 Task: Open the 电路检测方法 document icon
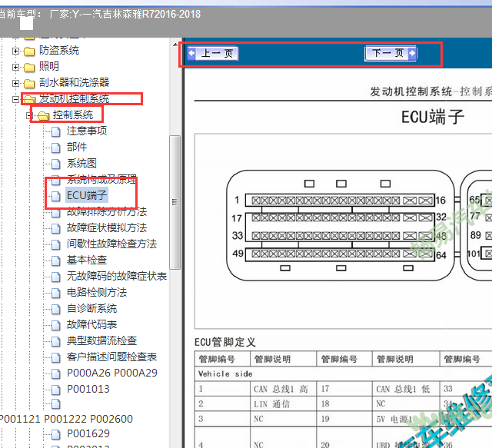[56, 293]
